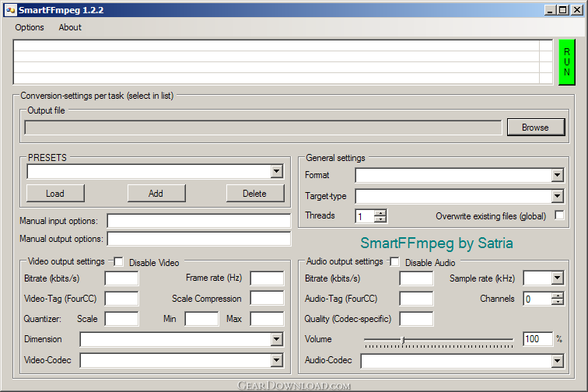Image resolution: width=588 pixels, height=392 pixels.
Task: Expand the Dimension dropdown
Action: point(276,339)
